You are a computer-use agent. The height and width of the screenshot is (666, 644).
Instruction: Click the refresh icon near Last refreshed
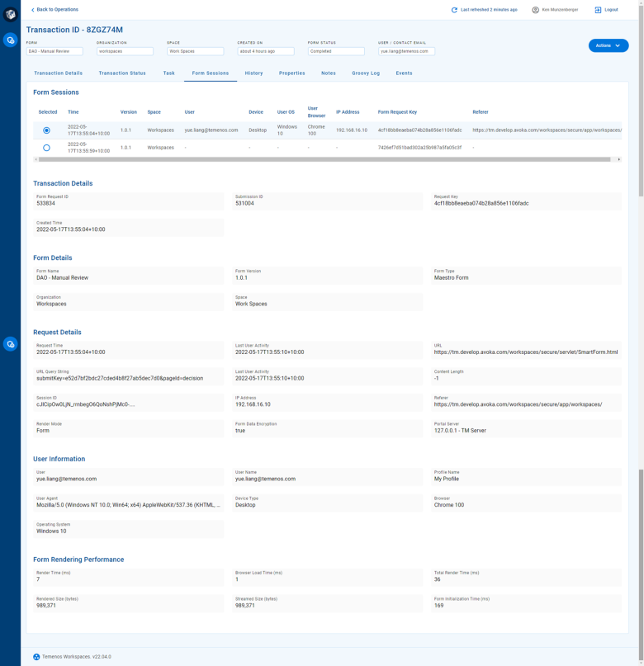(x=454, y=10)
